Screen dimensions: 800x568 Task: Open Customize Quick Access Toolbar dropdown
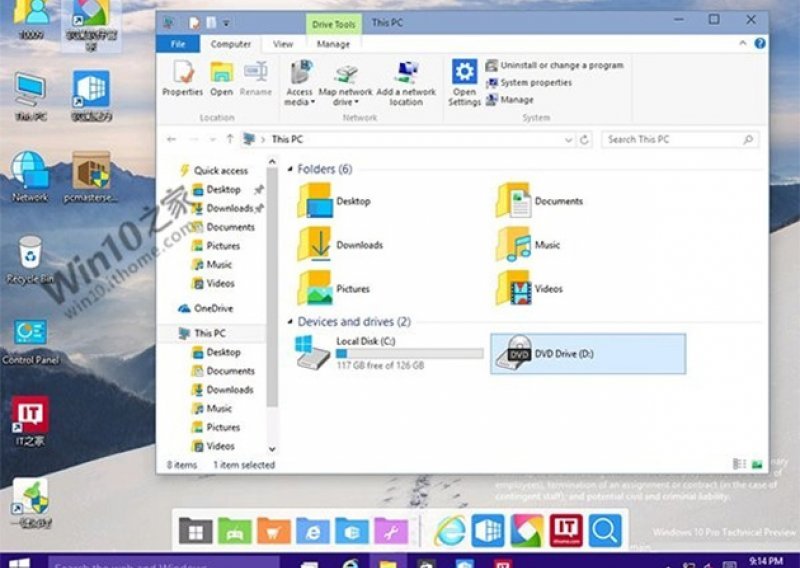pos(226,23)
